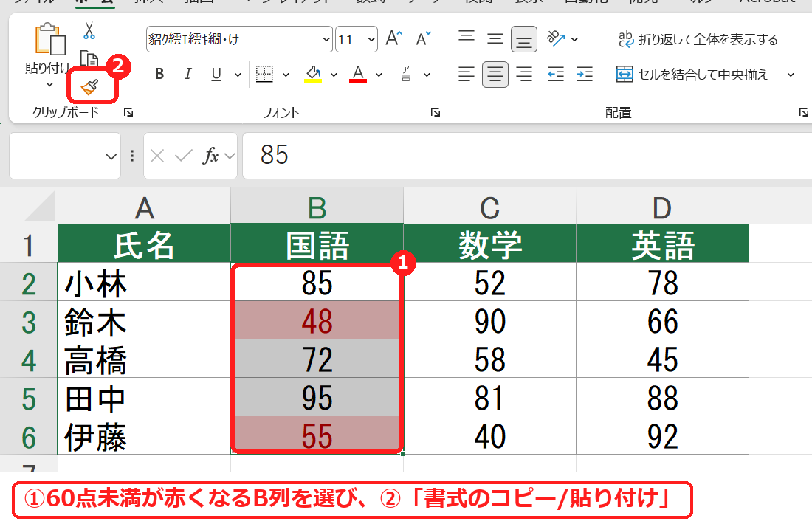Select row 2 header

[x=29, y=282]
